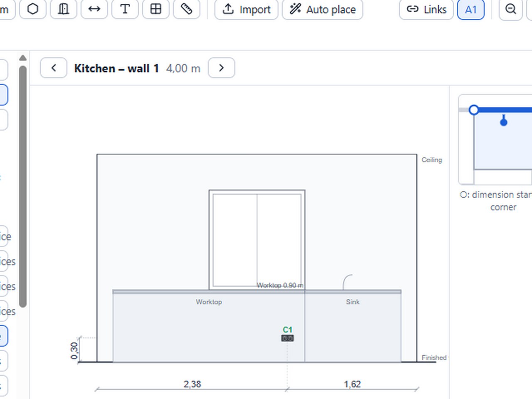Image resolution: width=532 pixels, height=399 pixels.
Task: Click the 2,38 dimension value
Action: [x=192, y=384]
